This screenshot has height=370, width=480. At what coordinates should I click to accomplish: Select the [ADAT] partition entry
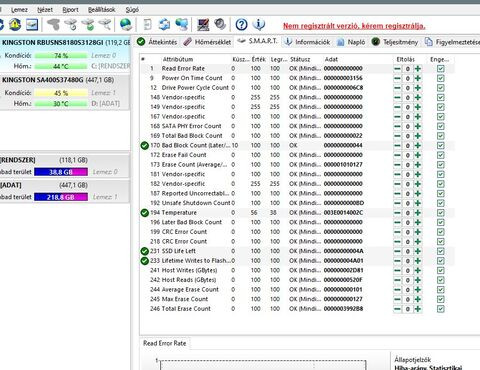65,191
